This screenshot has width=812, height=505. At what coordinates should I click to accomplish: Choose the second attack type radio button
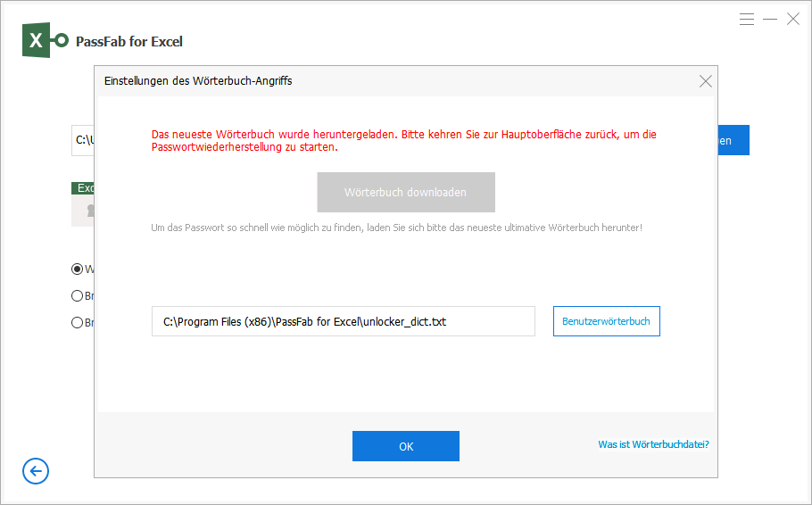(x=77, y=296)
